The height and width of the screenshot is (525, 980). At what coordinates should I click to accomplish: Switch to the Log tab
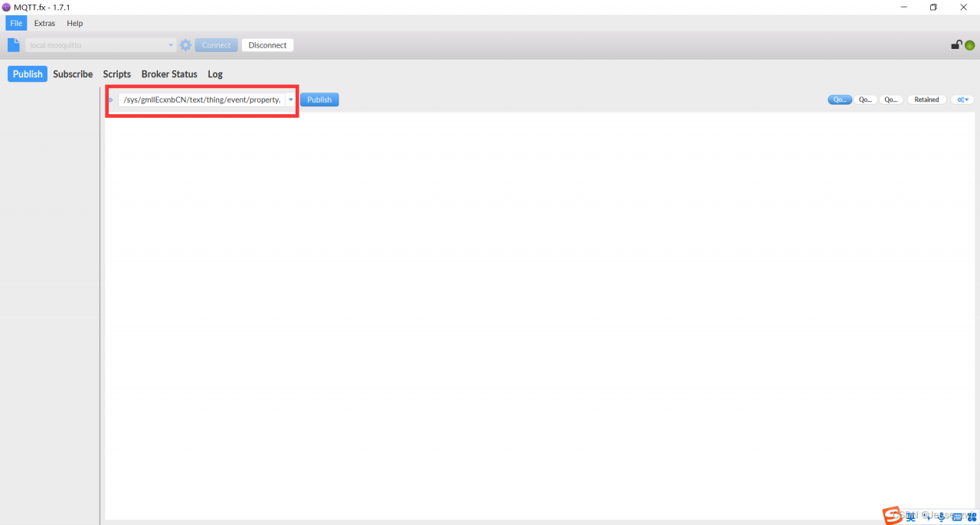pos(215,74)
